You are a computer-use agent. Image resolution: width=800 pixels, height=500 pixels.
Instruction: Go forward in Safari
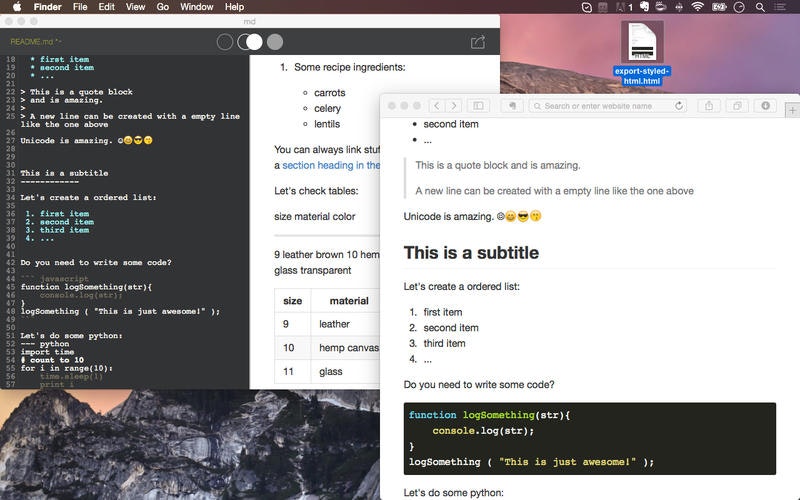tap(454, 106)
